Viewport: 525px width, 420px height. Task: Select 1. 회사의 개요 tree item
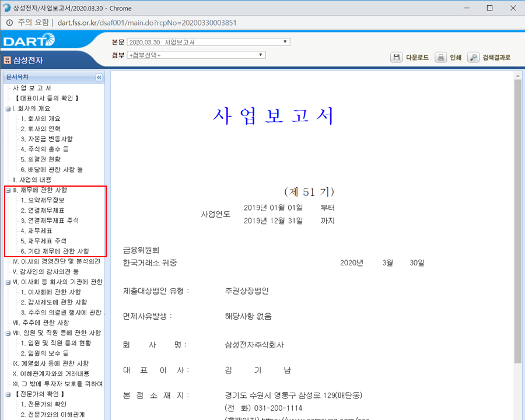pyautogui.click(x=40, y=118)
